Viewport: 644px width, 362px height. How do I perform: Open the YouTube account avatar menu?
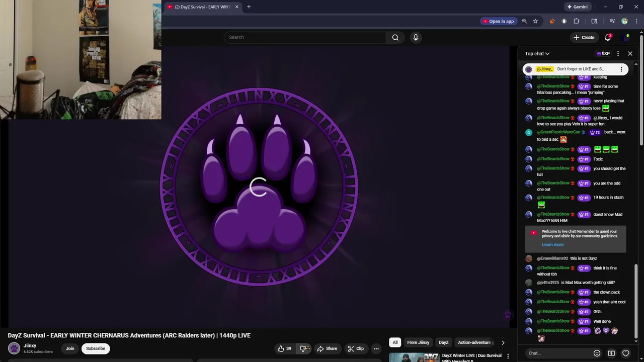pos(626,37)
